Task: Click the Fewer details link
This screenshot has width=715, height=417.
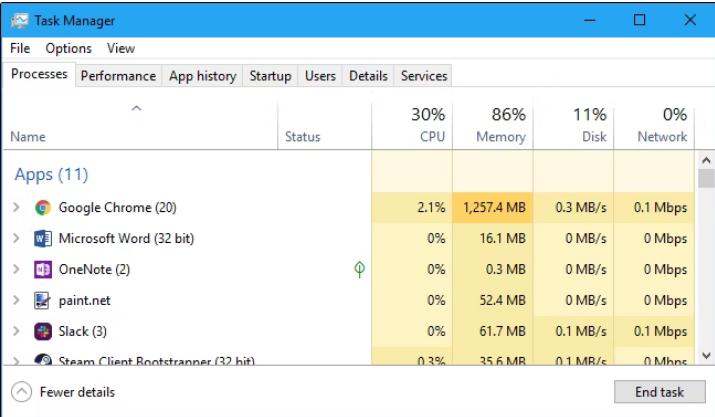Action: coord(77,392)
